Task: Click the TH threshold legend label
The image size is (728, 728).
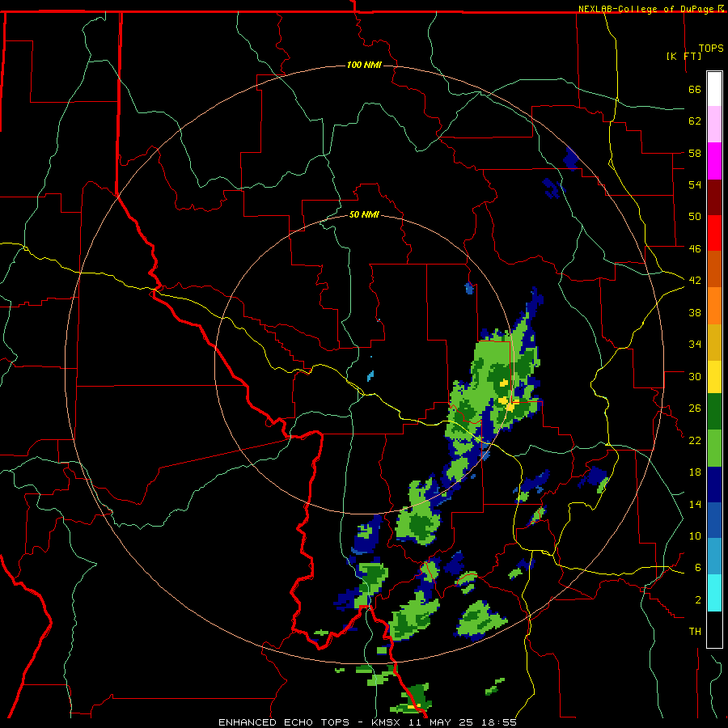Action: click(x=695, y=632)
